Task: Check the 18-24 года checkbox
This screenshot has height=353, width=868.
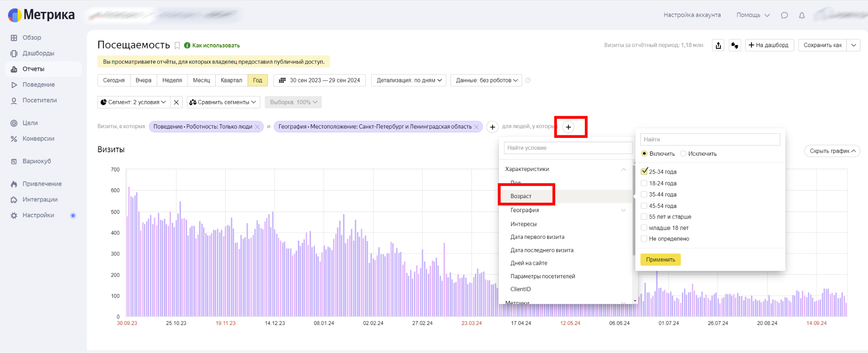Action: pyautogui.click(x=644, y=183)
